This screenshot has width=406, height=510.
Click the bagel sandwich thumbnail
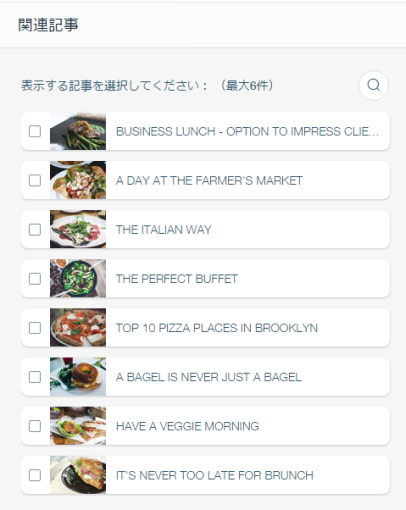tap(78, 377)
